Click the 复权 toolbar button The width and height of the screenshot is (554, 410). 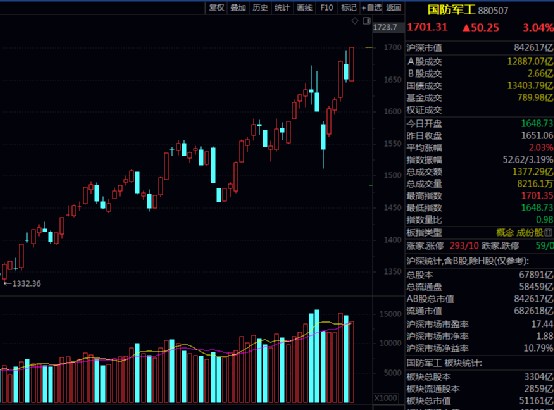click(216, 8)
